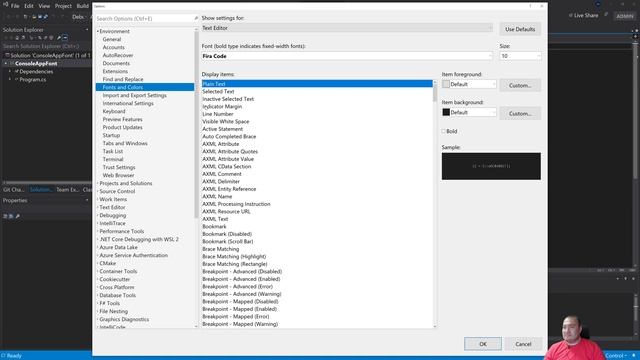Select Import and Export Settings

(135, 96)
